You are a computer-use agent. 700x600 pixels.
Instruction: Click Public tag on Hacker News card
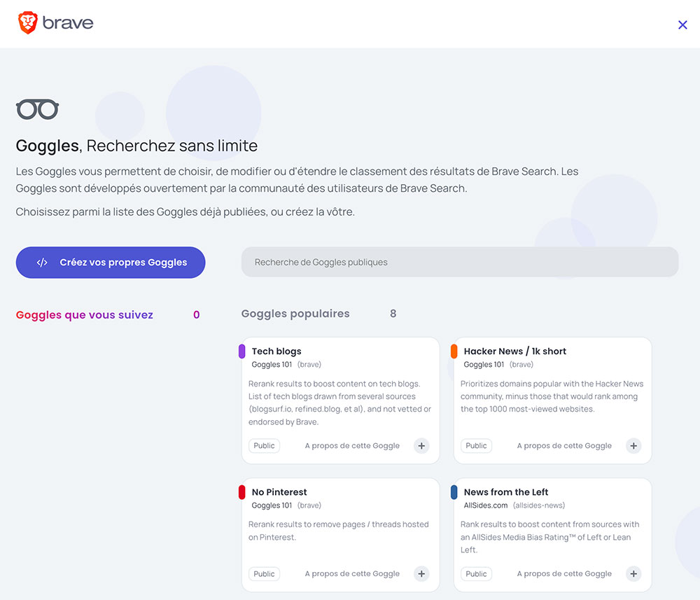tap(476, 445)
